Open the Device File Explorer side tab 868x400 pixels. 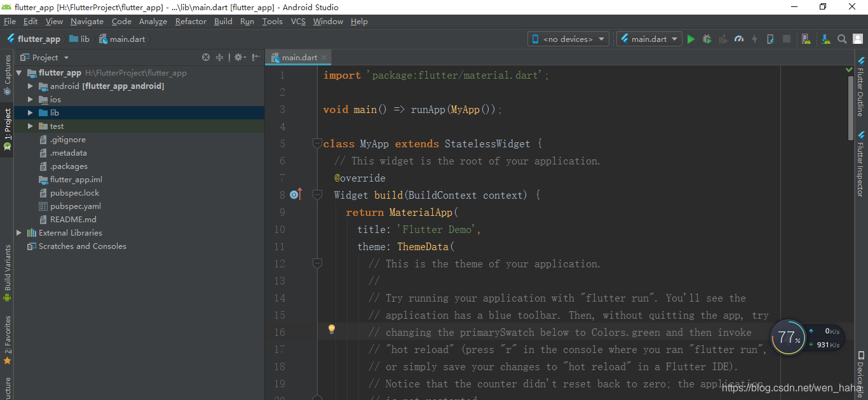click(x=861, y=375)
